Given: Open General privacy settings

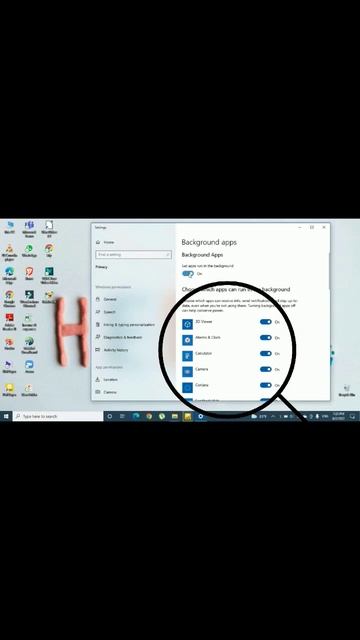Looking at the screenshot, I should point(107,299).
